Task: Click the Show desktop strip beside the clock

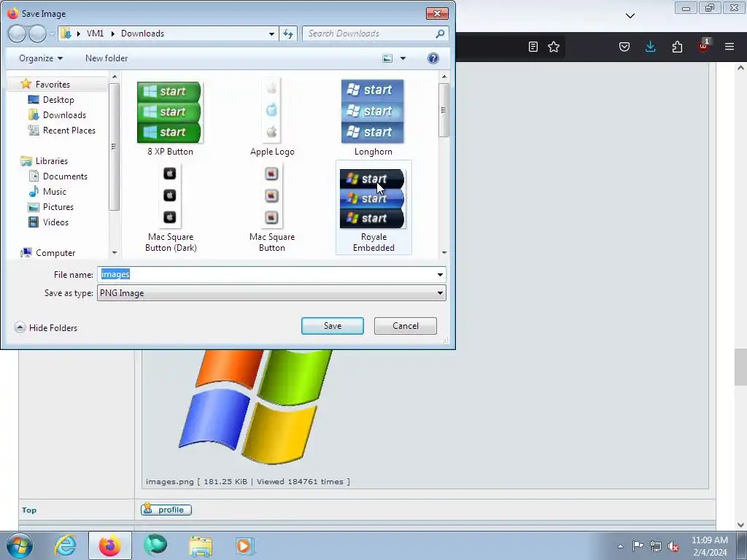Action: [x=742, y=546]
